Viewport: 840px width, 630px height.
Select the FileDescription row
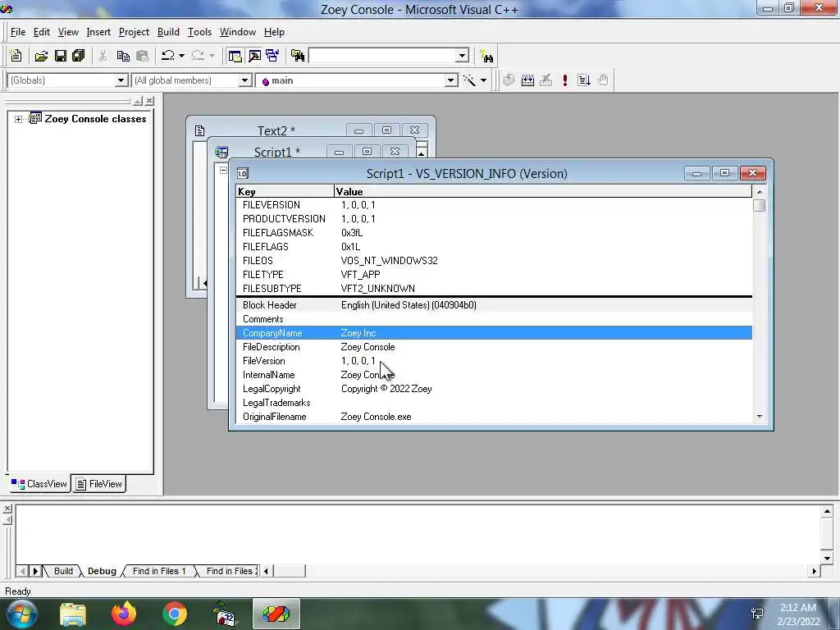494,347
